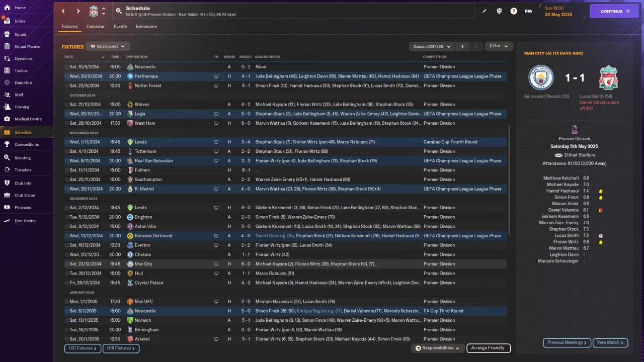Click the date display Sun 18:00
Viewport: 644px width, 362px height.
pyautogui.click(x=554, y=8)
